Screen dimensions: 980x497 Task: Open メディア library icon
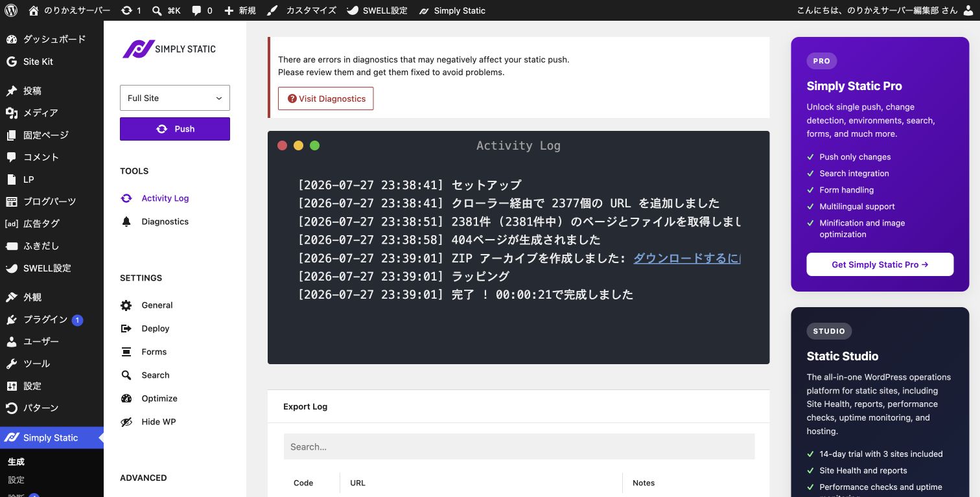pyautogui.click(x=12, y=113)
